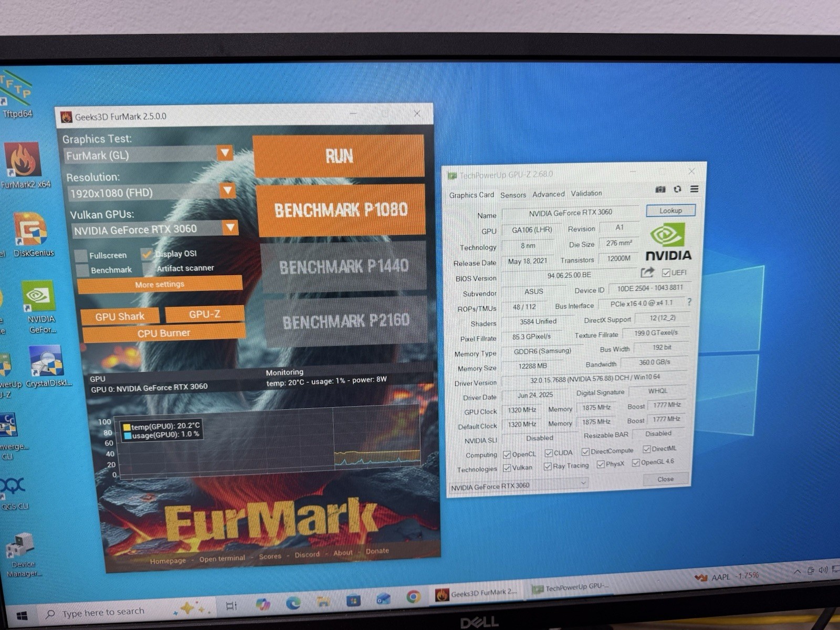Check the Benchmark checkbox in FurMark
This screenshot has height=630, width=840.
(82, 270)
